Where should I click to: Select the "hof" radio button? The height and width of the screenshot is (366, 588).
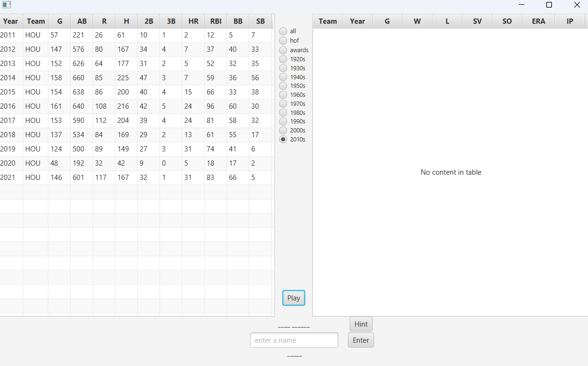(283, 40)
